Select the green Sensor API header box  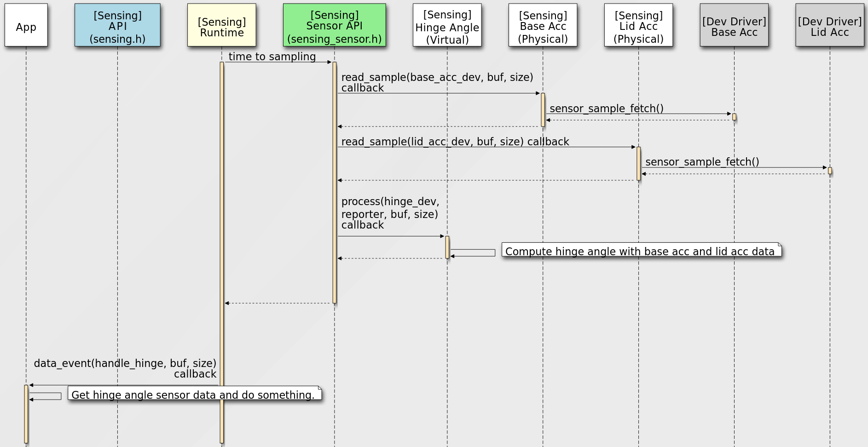point(335,25)
